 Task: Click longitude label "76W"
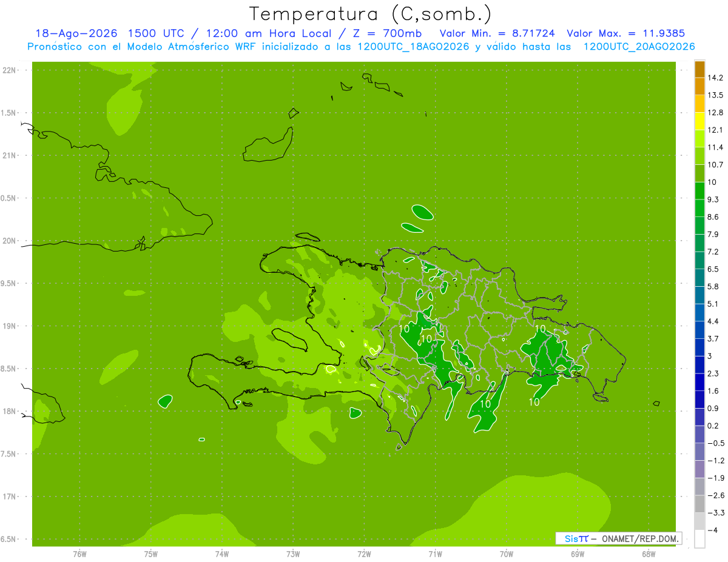click(x=79, y=554)
